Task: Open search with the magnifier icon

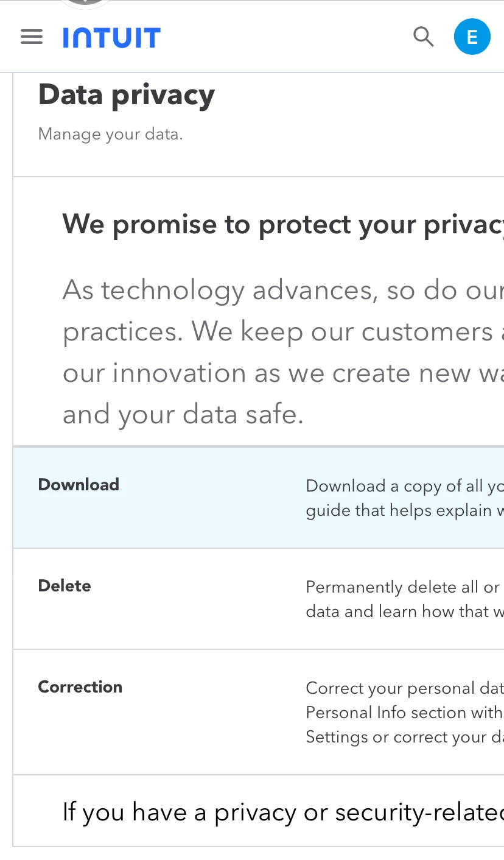Action: (x=423, y=37)
